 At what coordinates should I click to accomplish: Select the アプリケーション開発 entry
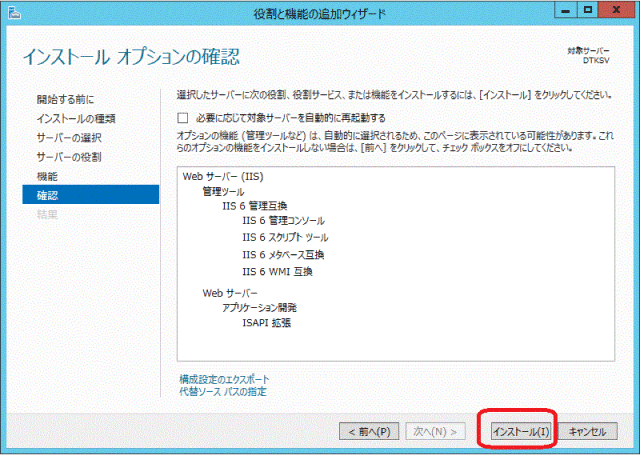point(260,307)
